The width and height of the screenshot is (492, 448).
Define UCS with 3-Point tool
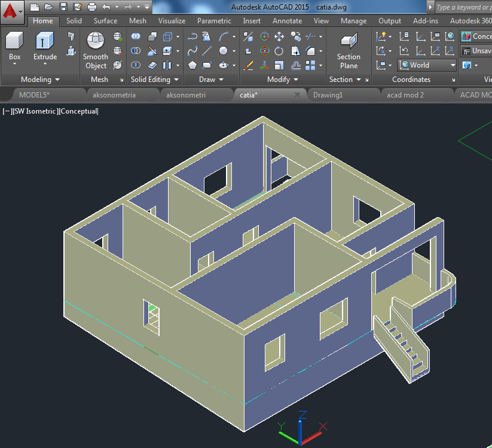pos(450,51)
